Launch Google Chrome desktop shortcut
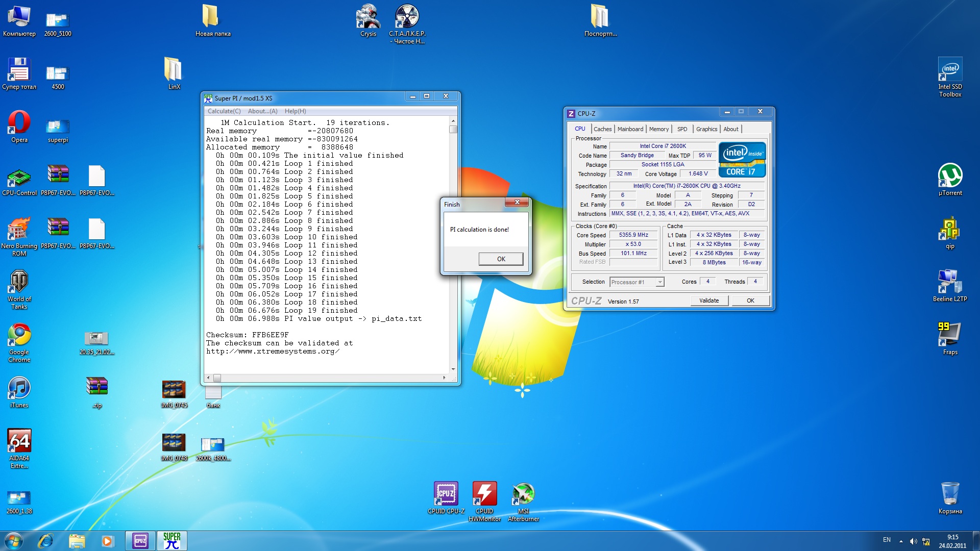 [x=19, y=343]
